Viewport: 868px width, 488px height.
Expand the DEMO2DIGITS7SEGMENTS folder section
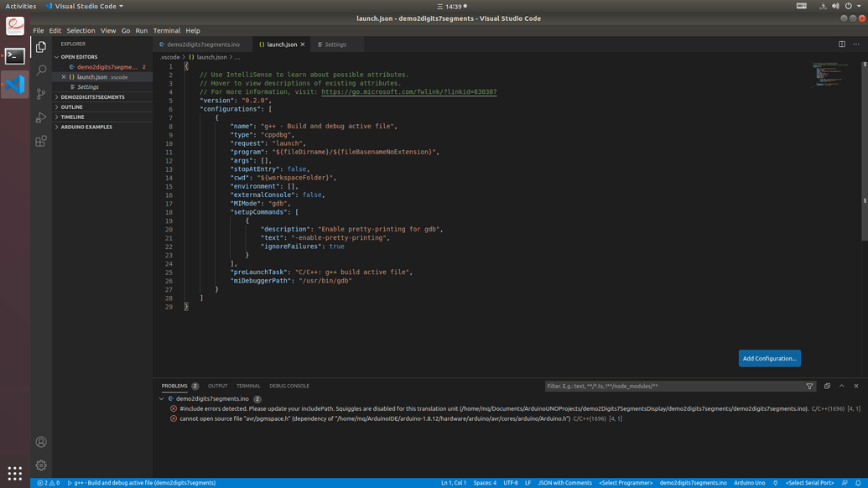pos(92,97)
